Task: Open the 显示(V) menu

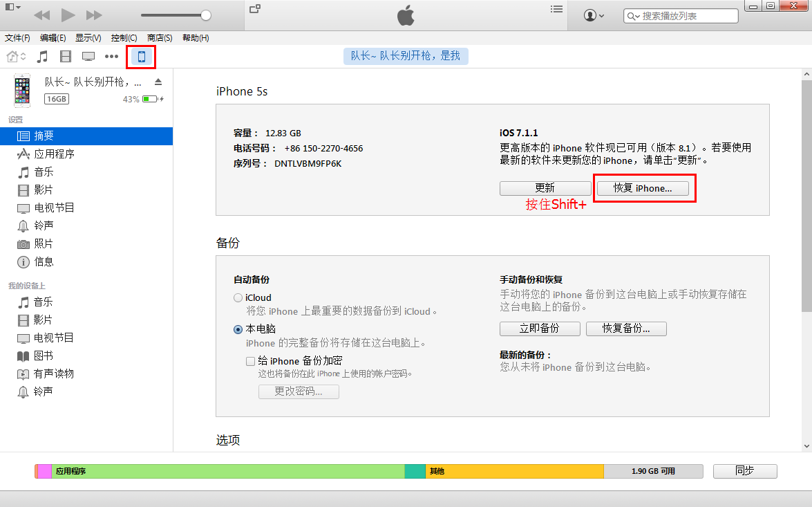Action: [x=88, y=38]
